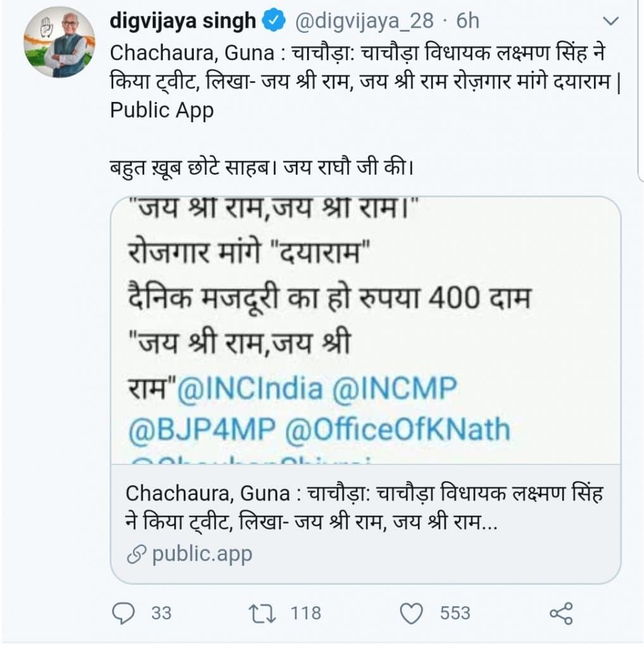Retweet this tweet using the arrows icon

263,613
